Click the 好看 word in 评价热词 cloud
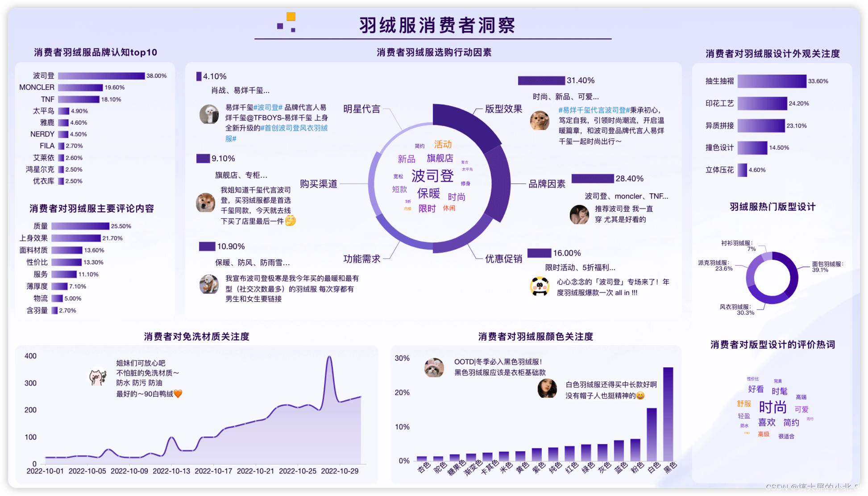 coord(756,389)
